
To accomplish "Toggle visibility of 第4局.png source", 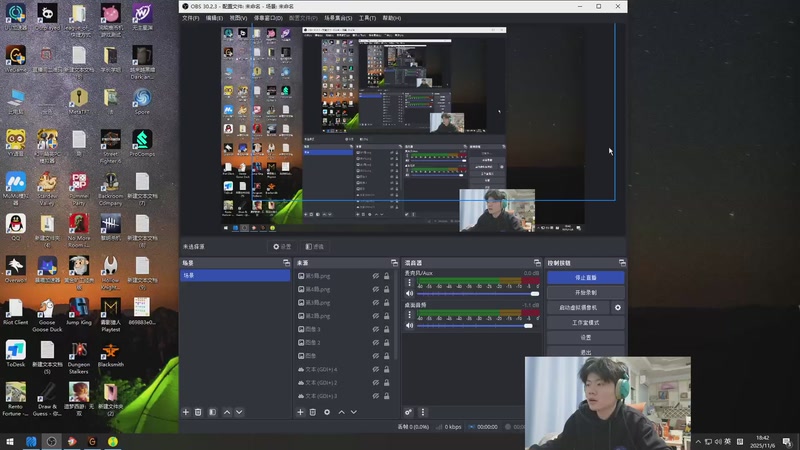I will pos(376,289).
